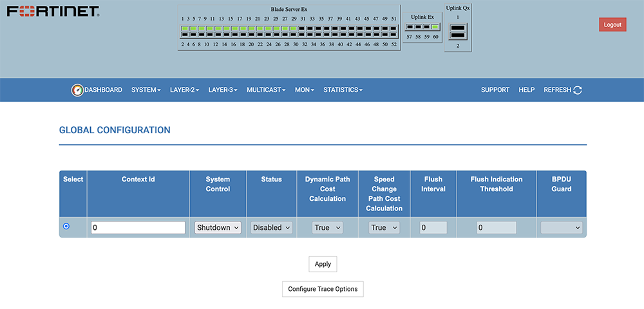This screenshot has height=309, width=644.
Task: Open the empty BPDU Guard dropdown
Action: [x=562, y=227]
